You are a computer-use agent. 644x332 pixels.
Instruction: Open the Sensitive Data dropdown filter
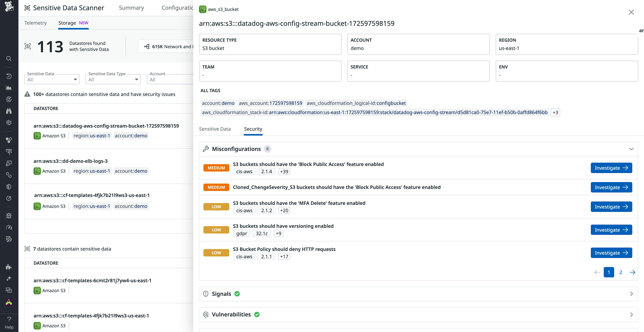click(52, 80)
